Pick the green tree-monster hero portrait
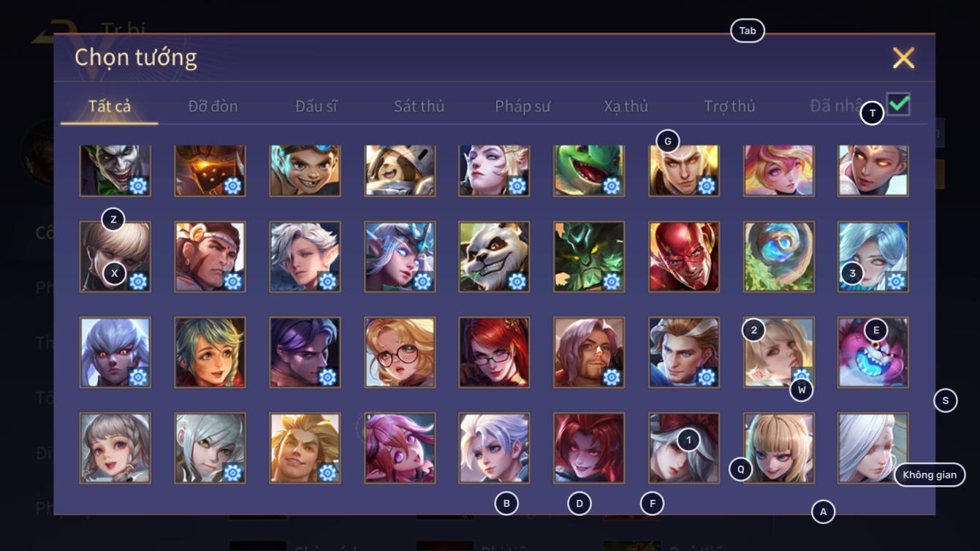The image size is (980, 551). [x=589, y=256]
